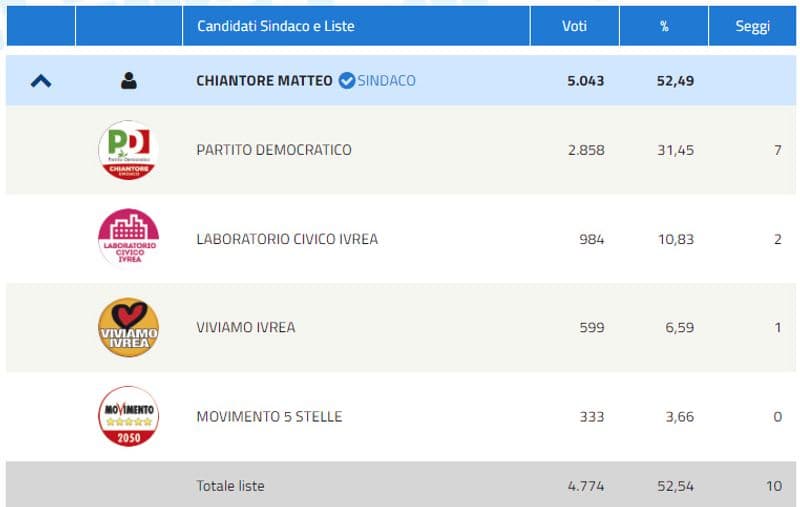
Task: Select the PARTITO DEMOCRATICO list name
Action: coord(274,150)
